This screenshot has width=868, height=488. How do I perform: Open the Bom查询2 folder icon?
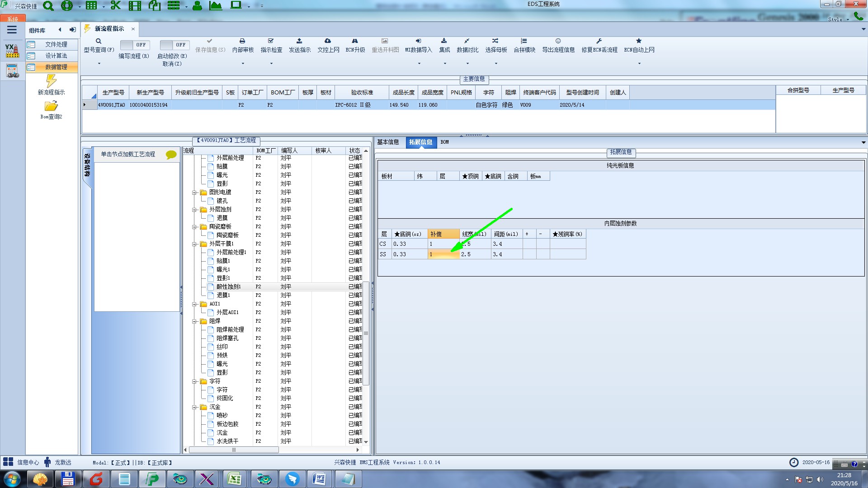pyautogui.click(x=51, y=106)
